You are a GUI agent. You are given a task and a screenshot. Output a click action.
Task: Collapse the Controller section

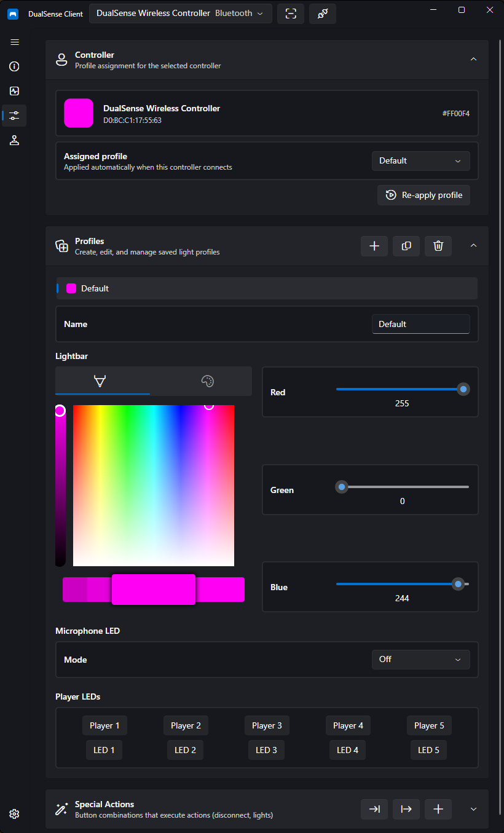click(473, 59)
